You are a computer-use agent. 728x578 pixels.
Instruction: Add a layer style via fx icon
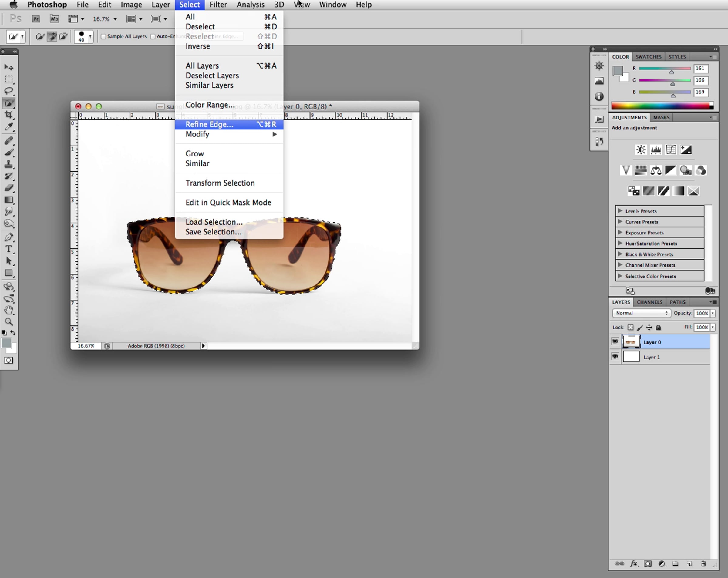(634, 563)
